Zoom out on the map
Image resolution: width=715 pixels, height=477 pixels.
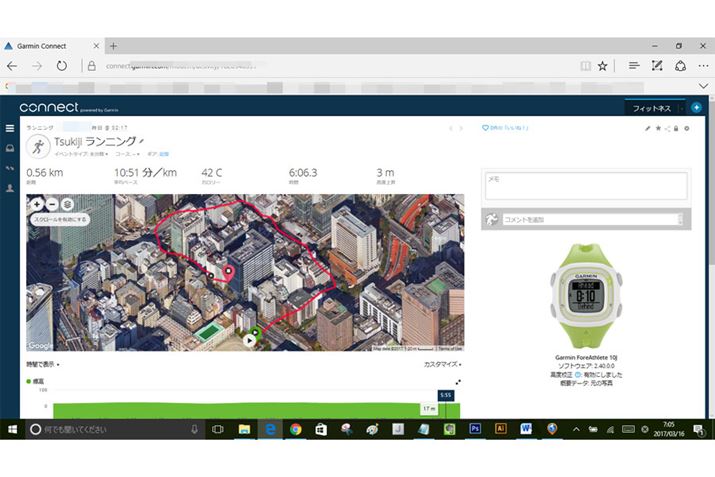tap(52, 203)
